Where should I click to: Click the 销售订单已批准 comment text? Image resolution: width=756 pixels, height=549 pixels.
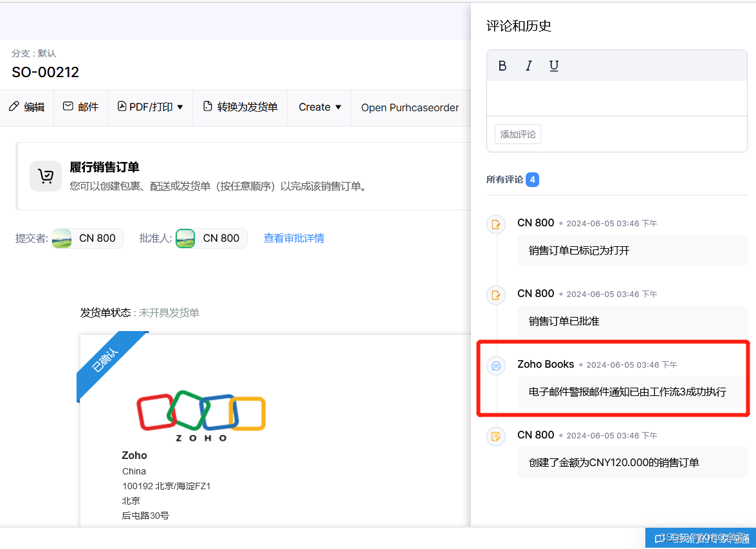click(564, 321)
